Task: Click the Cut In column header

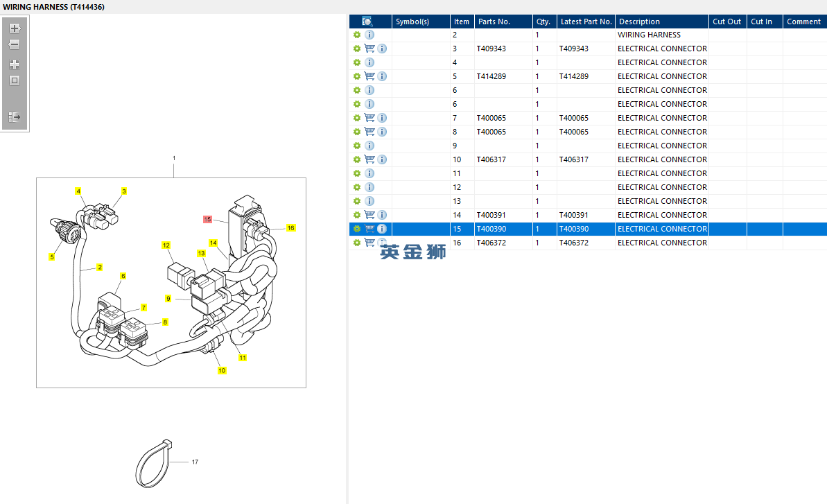Action: pyautogui.click(x=765, y=21)
